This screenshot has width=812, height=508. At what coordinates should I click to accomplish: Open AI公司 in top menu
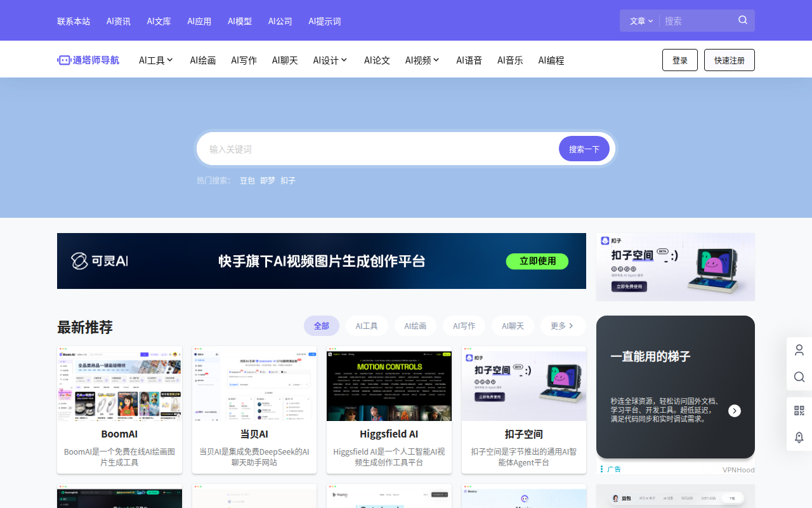(280, 21)
